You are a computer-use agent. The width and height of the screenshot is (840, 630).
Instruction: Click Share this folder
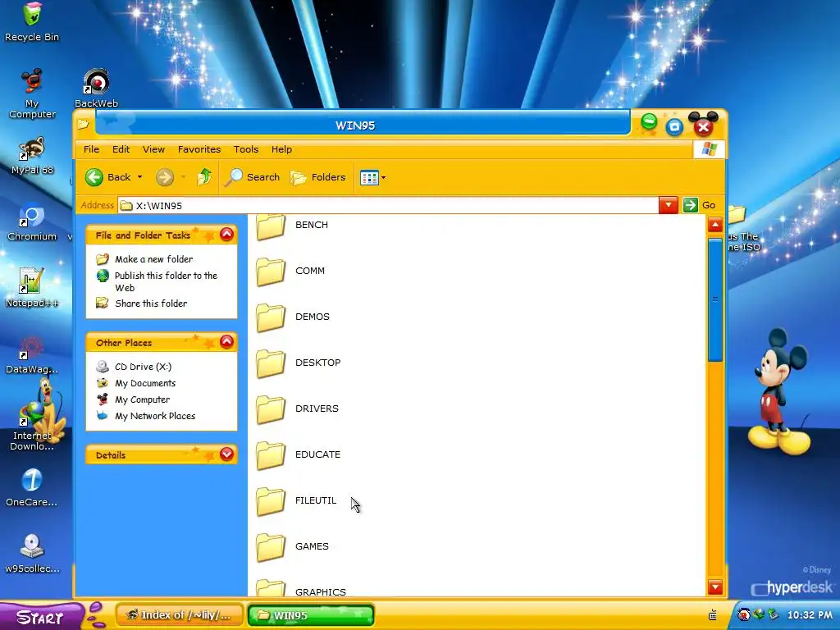click(x=151, y=304)
